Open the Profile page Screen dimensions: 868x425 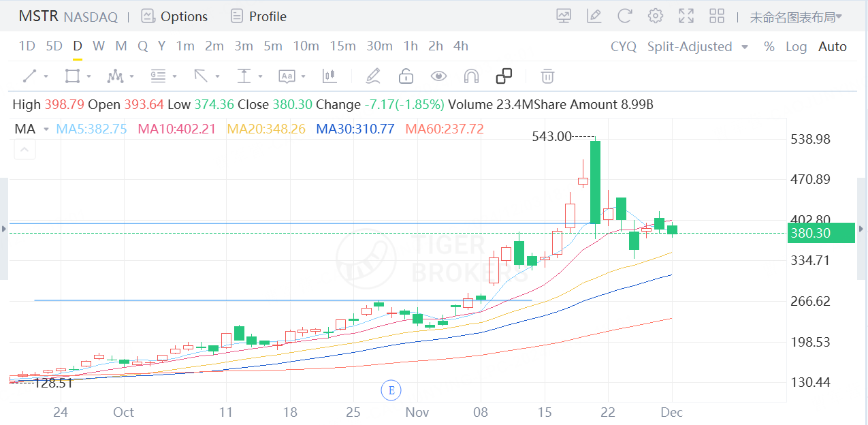258,16
